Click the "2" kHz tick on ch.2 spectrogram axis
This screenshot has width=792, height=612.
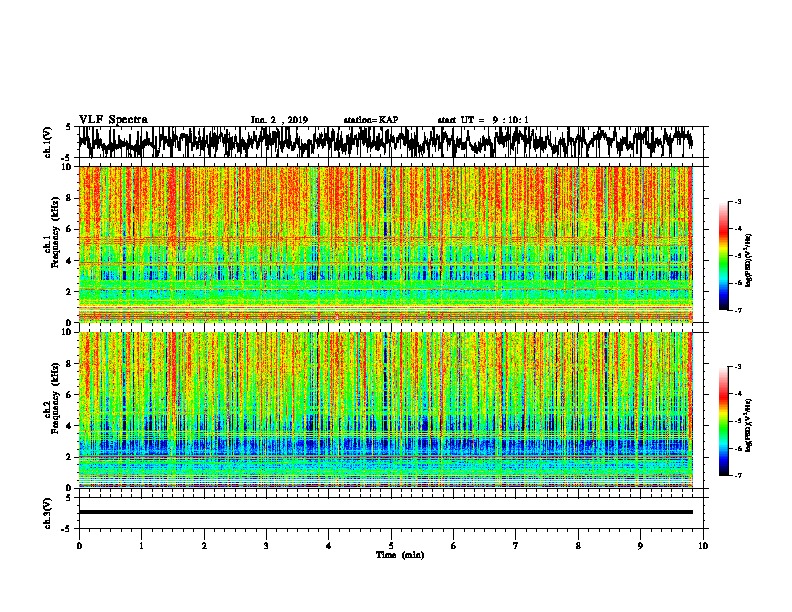click(x=71, y=457)
